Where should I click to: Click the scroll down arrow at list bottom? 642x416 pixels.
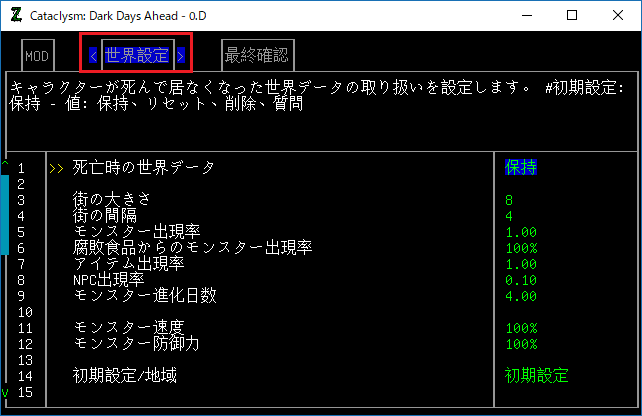[5, 392]
